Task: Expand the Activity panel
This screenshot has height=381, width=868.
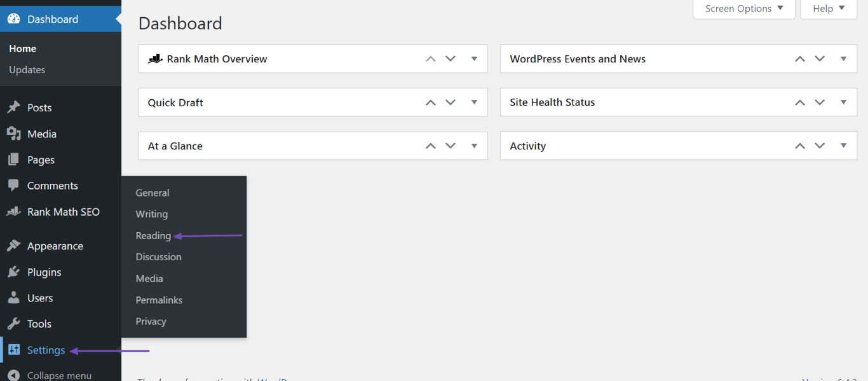Action: coord(844,146)
